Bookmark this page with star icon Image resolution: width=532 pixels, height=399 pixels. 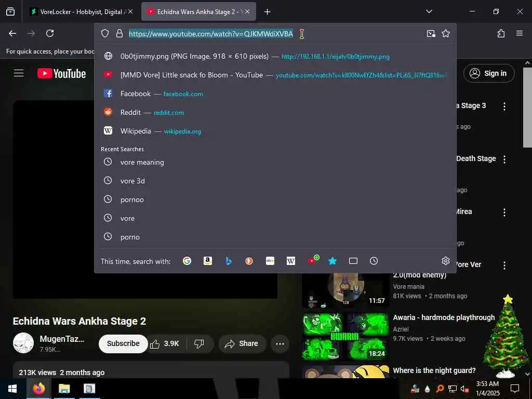pos(445,33)
